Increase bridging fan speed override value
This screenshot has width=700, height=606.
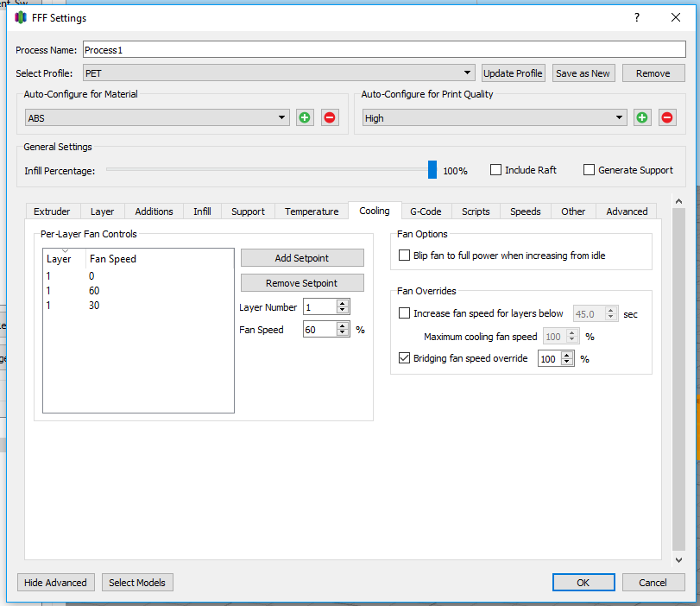(567, 356)
